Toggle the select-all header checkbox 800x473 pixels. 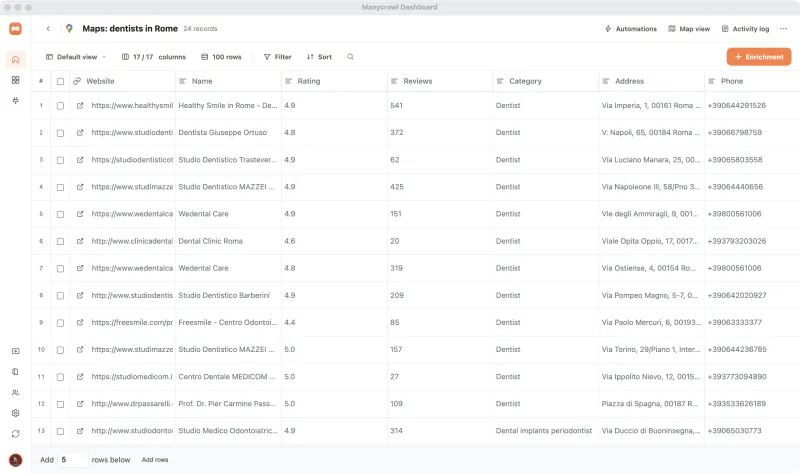[x=60, y=81]
